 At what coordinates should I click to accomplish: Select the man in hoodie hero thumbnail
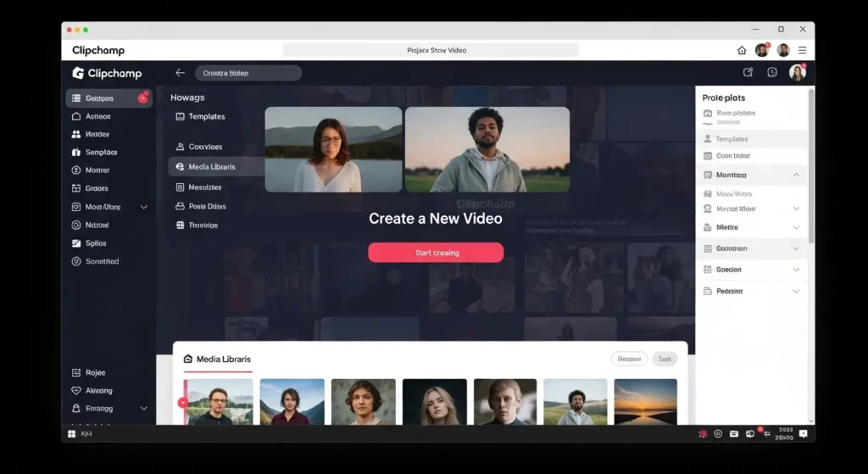pyautogui.click(x=487, y=149)
